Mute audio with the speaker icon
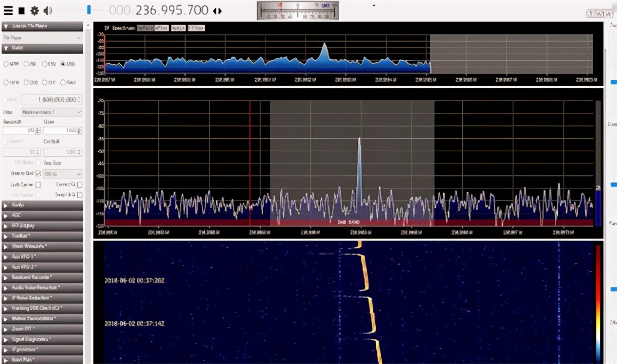This screenshot has width=617, height=364. 48,10
